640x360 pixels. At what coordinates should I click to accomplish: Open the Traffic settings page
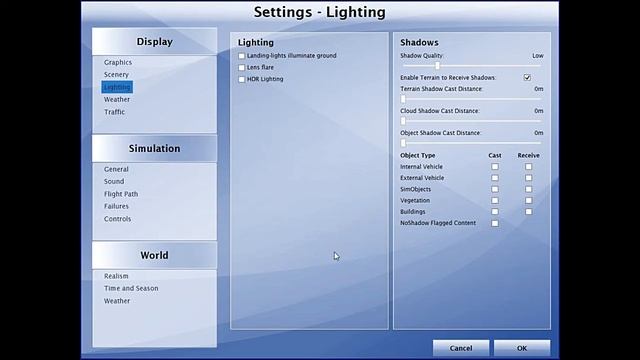[x=114, y=112]
